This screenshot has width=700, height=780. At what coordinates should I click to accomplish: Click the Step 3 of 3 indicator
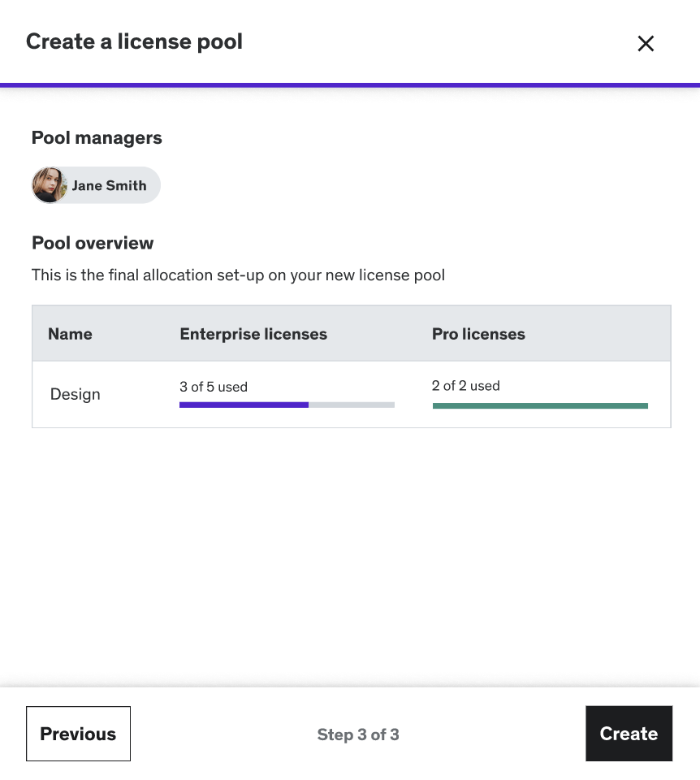[x=358, y=734]
